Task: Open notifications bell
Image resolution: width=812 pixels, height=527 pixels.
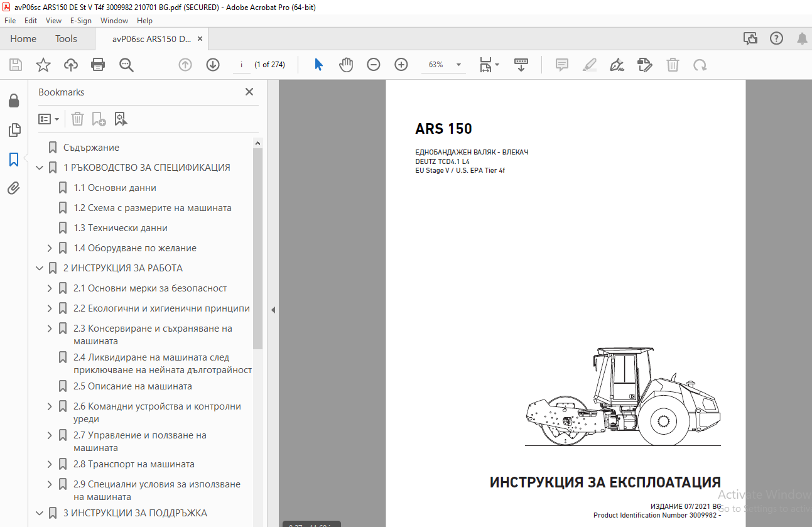Action: pos(803,39)
